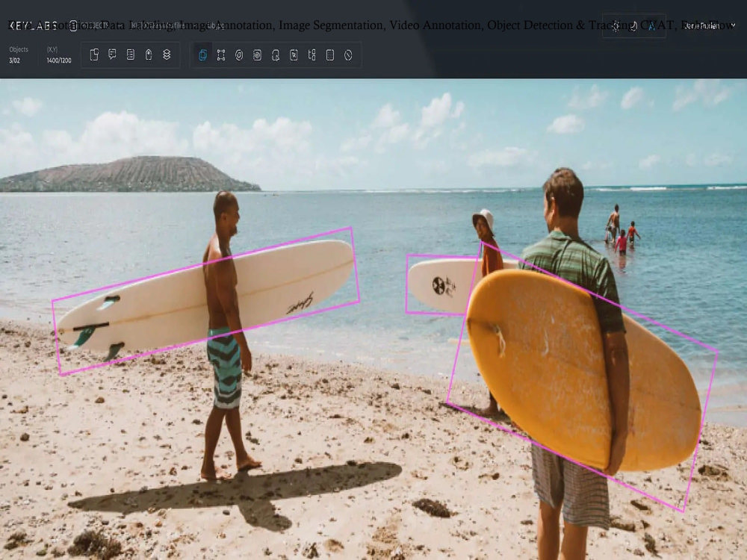This screenshot has height=560, width=747.
Task: Switch to dark theme moon icon
Action: 633,25
